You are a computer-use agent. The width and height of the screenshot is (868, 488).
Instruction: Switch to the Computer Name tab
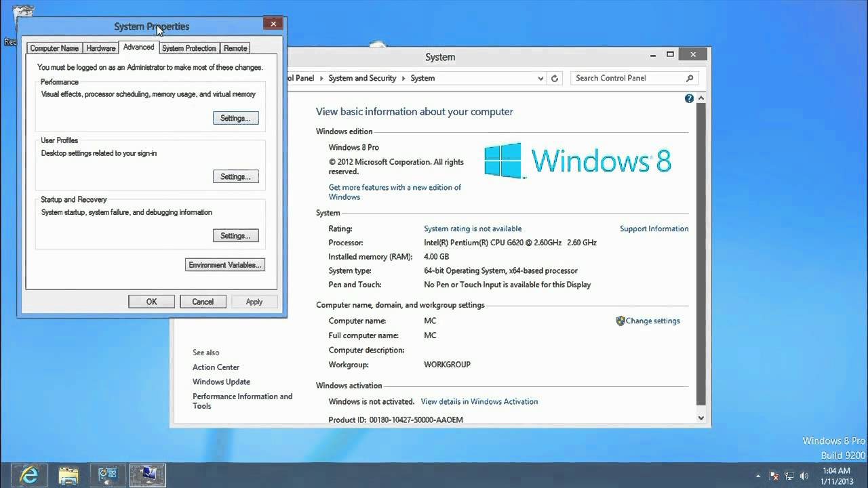pyautogui.click(x=54, y=48)
